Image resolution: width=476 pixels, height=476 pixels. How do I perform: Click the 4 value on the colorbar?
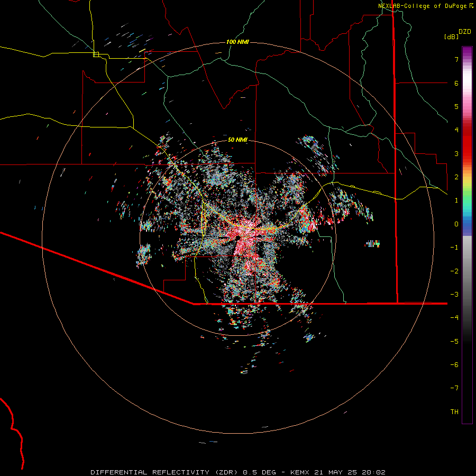click(456, 130)
